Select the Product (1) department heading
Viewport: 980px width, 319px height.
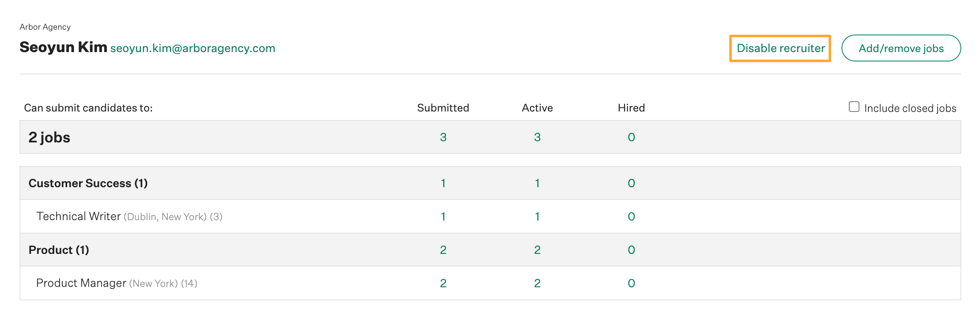click(x=59, y=250)
